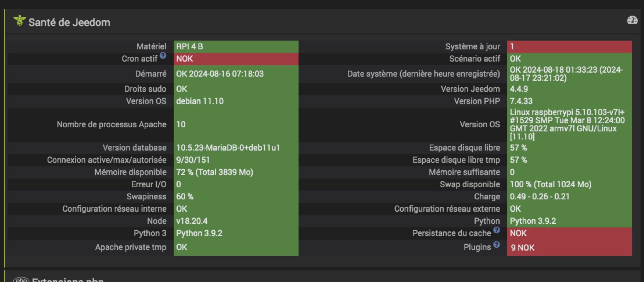Screen dimensions: 644x282
Task: Select the Charge load average value
Action: click(539, 197)
